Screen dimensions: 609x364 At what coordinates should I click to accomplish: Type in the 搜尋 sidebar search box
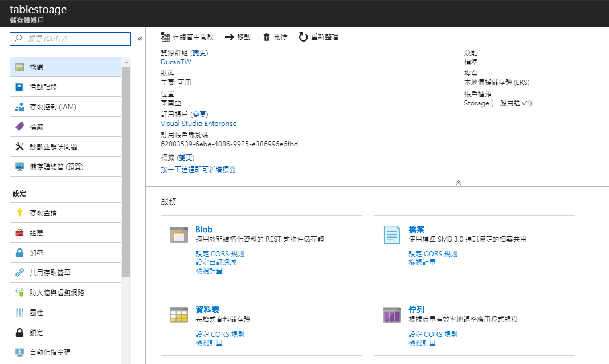(x=68, y=39)
